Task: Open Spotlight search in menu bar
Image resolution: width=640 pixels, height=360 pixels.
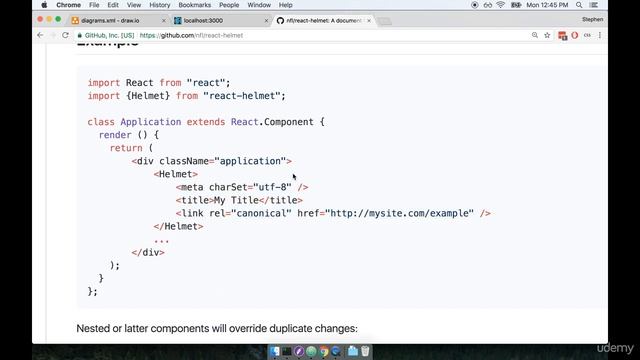Action: (x=579, y=5)
